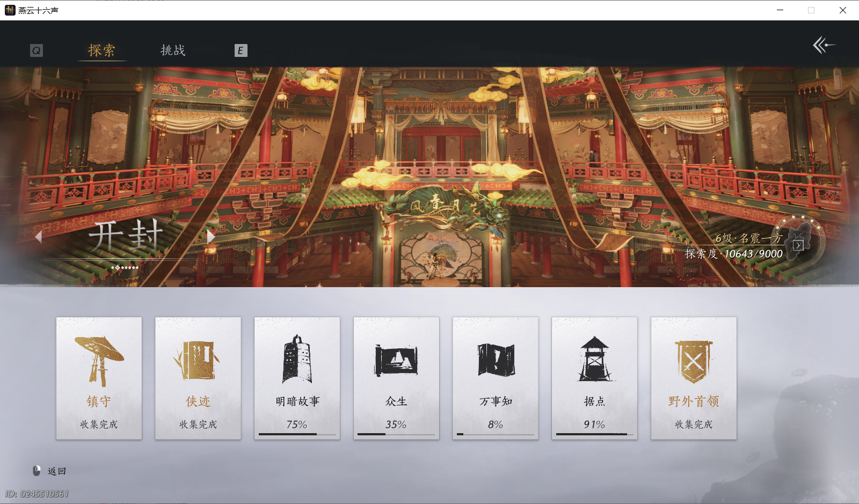Image resolution: width=859 pixels, height=504 pixels.
Task: Click 收集完成 status under 镇守
Action: click(99, 425)
